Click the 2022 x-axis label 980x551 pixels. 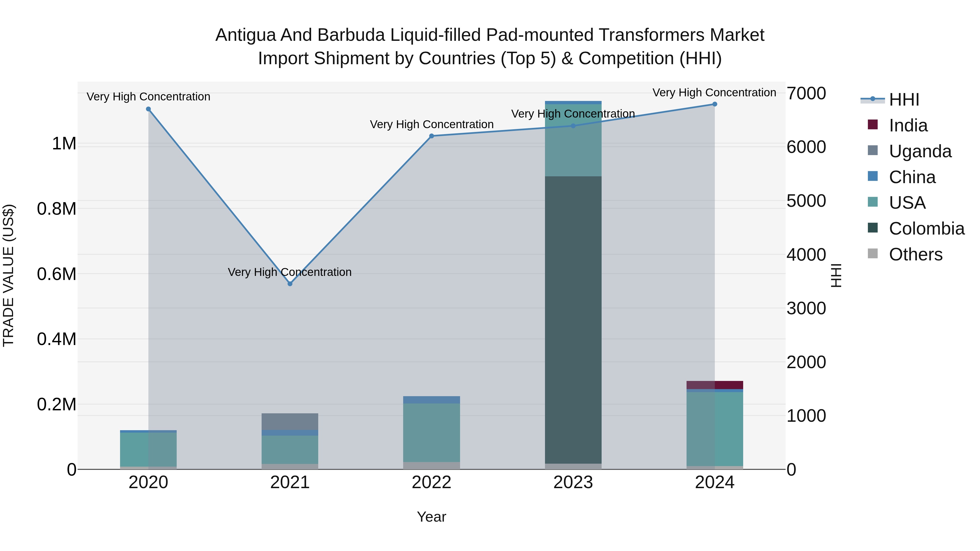431,482
